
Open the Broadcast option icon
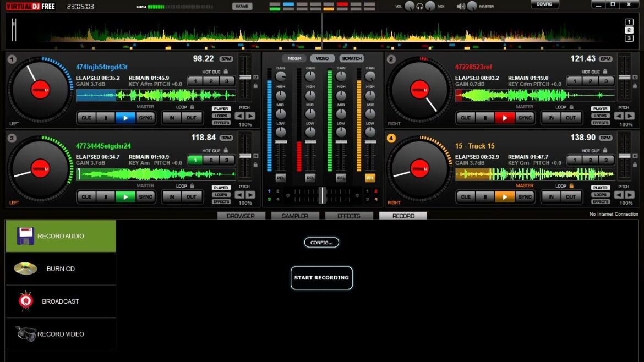[25, 301]
